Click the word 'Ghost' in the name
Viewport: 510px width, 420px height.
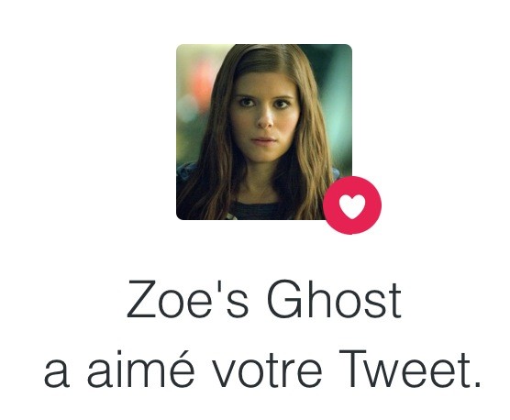(334, 299)
